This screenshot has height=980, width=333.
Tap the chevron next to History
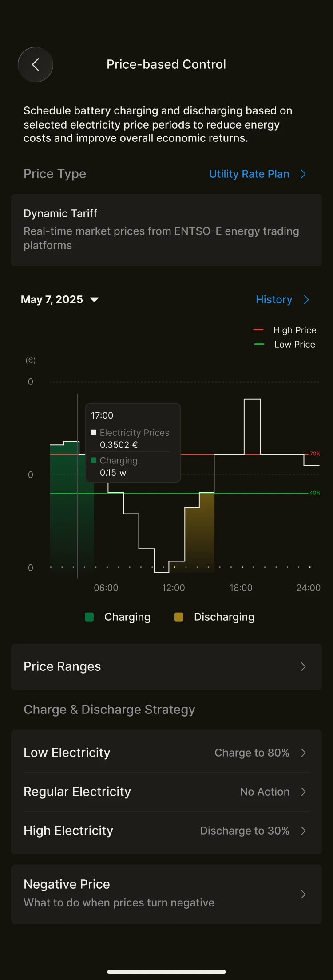point(306,300)
